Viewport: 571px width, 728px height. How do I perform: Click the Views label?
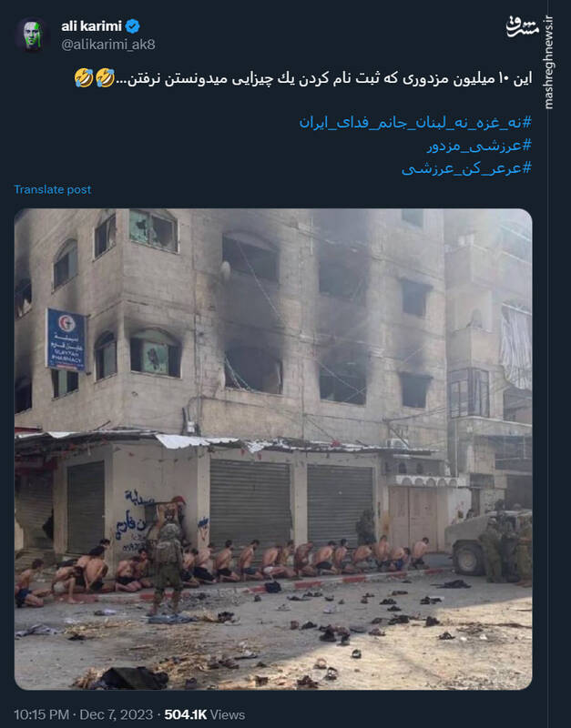click(227, 714)
